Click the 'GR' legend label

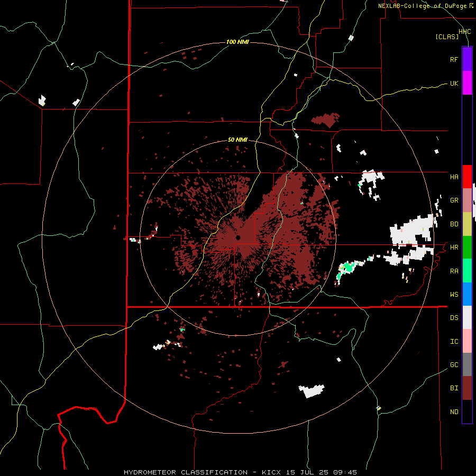[454, 200]
